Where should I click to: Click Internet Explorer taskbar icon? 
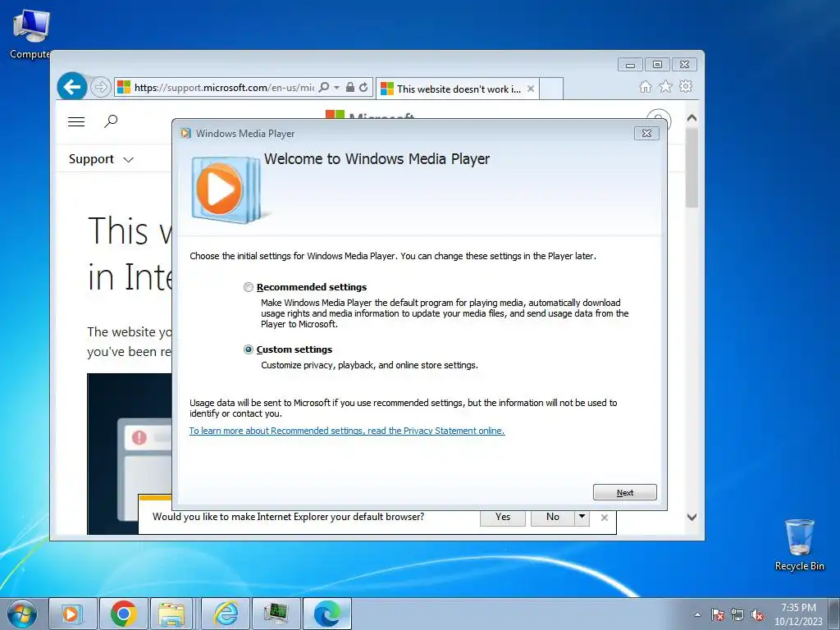point(226,614)
